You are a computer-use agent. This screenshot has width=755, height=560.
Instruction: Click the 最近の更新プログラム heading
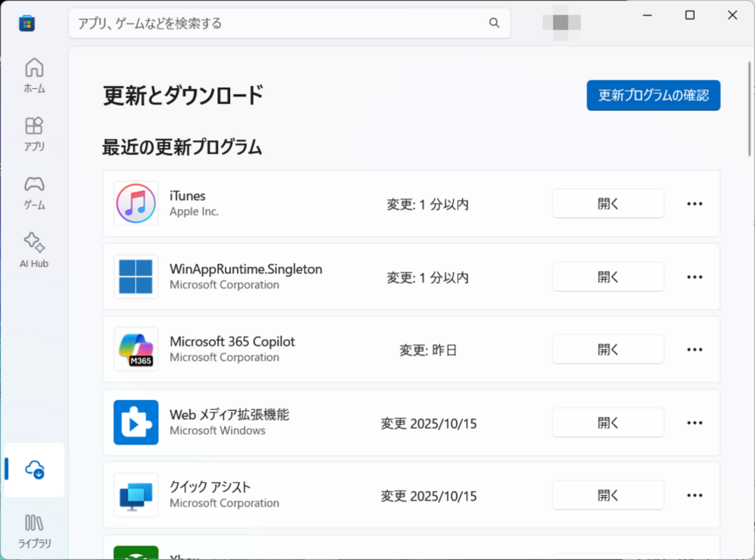coord(182,147)
